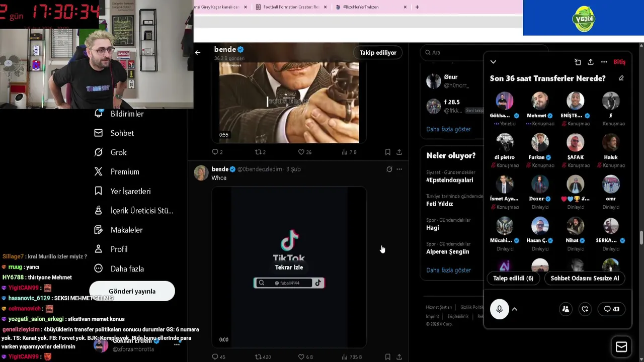View analytics showing 735 B views
This screenshot has width=644, height=362.
[352, 356]
